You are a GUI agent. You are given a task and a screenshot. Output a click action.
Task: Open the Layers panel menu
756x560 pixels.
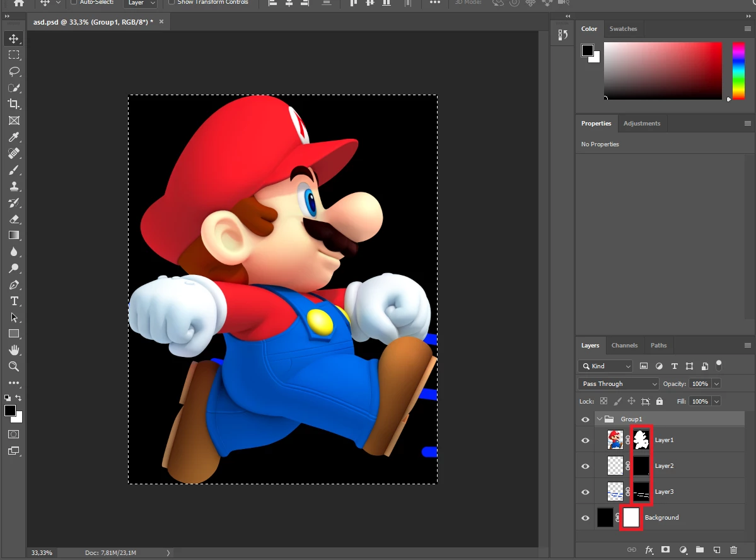[747, 346]
